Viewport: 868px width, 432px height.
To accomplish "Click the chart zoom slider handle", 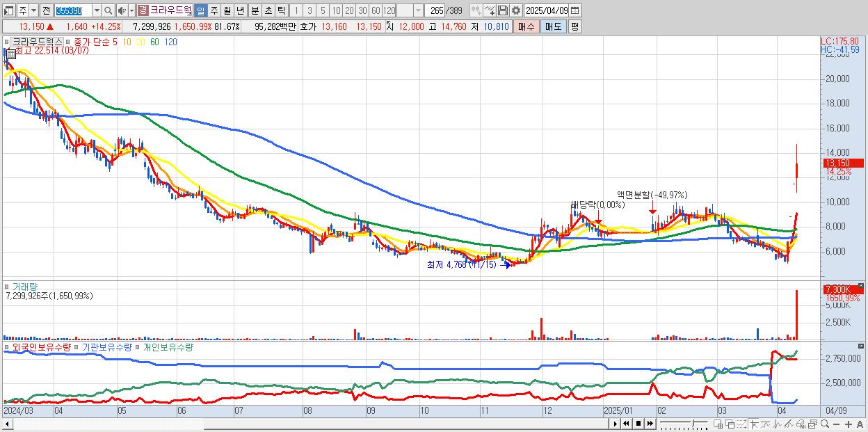I will [x=693, y=423].
